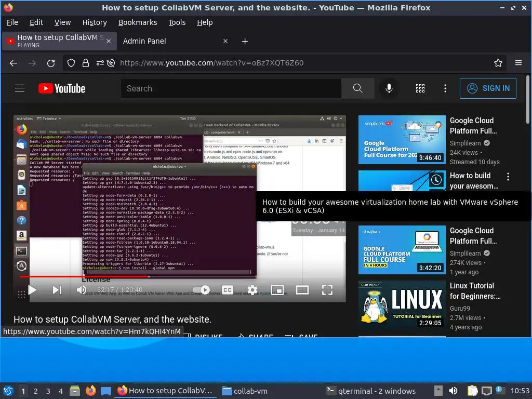Launch Firefox from the taskbar quicklaunch icon
The image size is (532, 399).
tap(90, 391)
